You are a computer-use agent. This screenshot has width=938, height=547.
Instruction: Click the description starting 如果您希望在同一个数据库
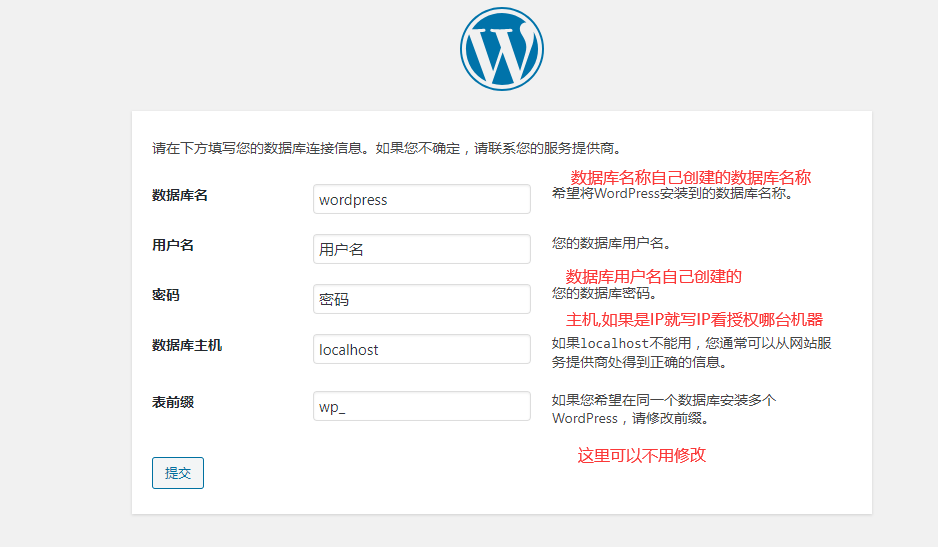(664, 409)
